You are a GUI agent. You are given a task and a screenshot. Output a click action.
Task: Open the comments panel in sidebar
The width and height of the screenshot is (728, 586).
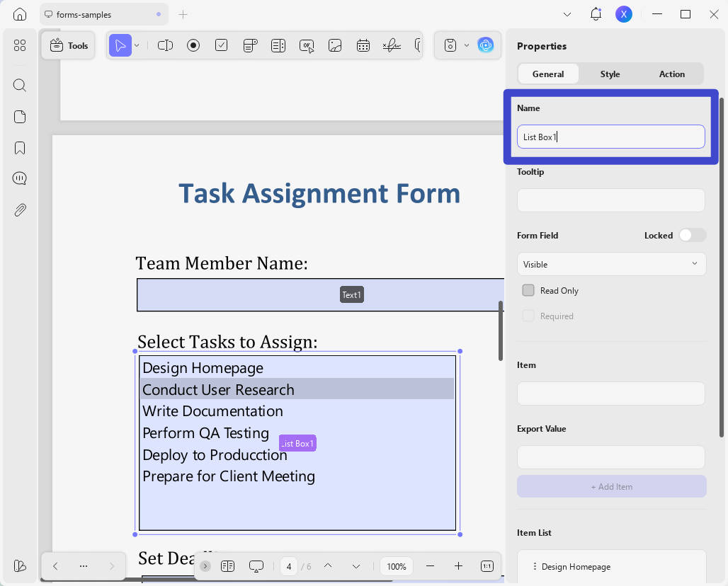(20, 178)
